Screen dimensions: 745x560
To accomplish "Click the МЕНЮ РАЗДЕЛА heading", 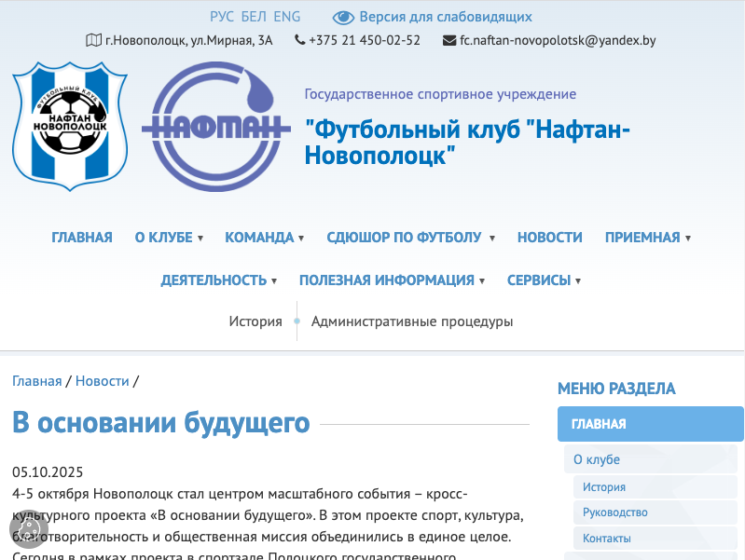I will (616, 389).
